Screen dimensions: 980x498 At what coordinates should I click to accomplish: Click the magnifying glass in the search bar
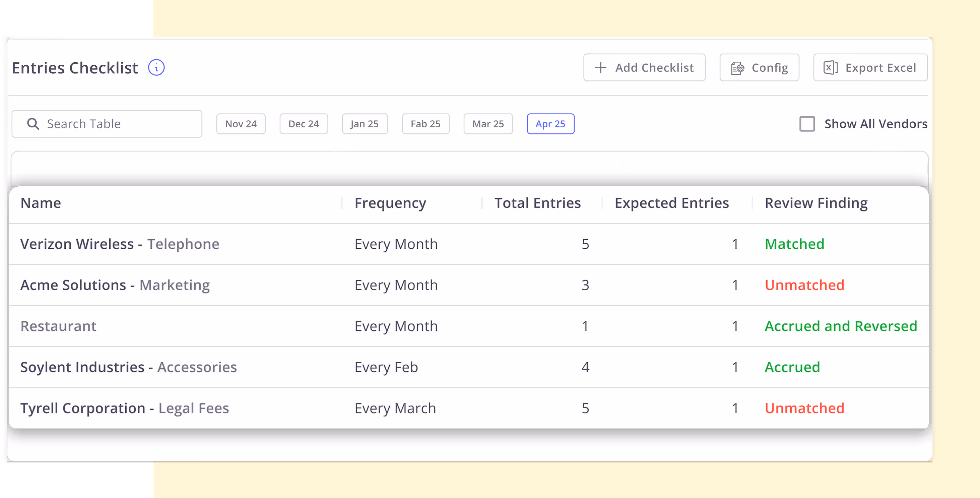(33, 124)
